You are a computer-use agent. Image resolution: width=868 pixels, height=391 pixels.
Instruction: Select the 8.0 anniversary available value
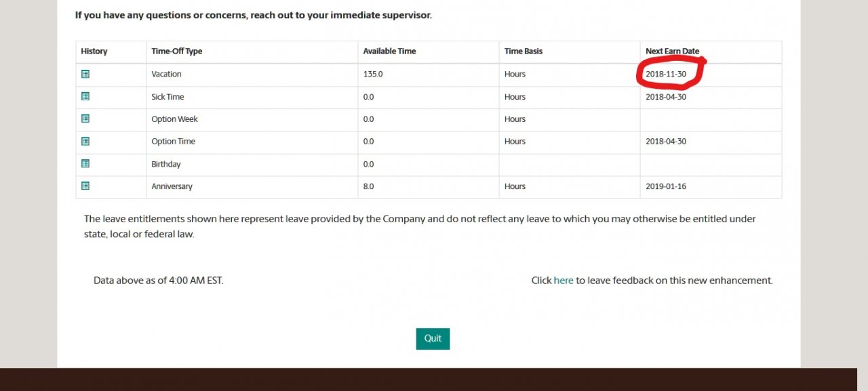coord(368,186)
